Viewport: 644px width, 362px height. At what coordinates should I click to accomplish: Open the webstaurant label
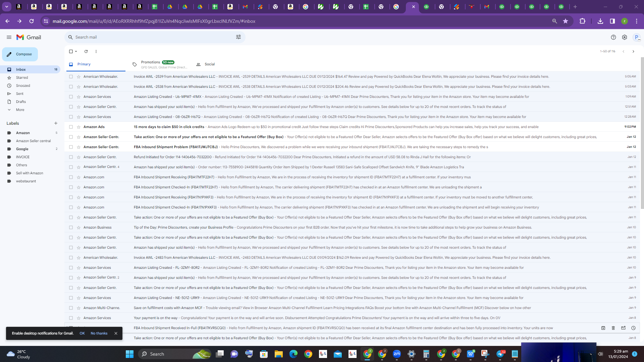point(26,181)
